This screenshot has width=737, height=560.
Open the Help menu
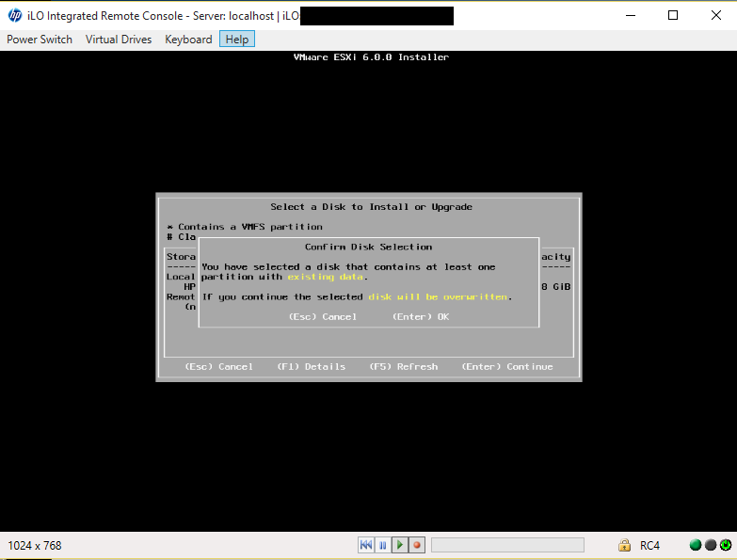coord(237,40)
